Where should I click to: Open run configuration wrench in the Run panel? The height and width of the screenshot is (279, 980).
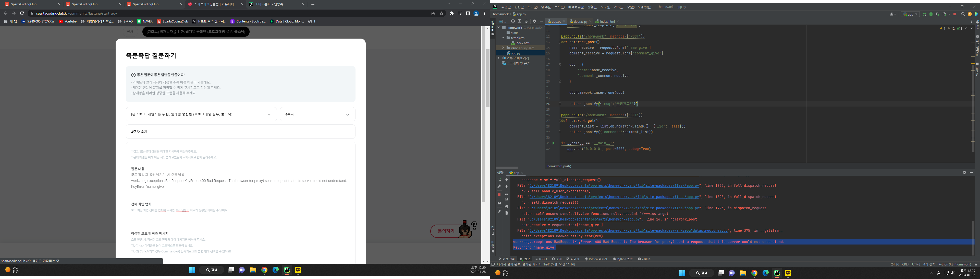[x=499, y=187]
